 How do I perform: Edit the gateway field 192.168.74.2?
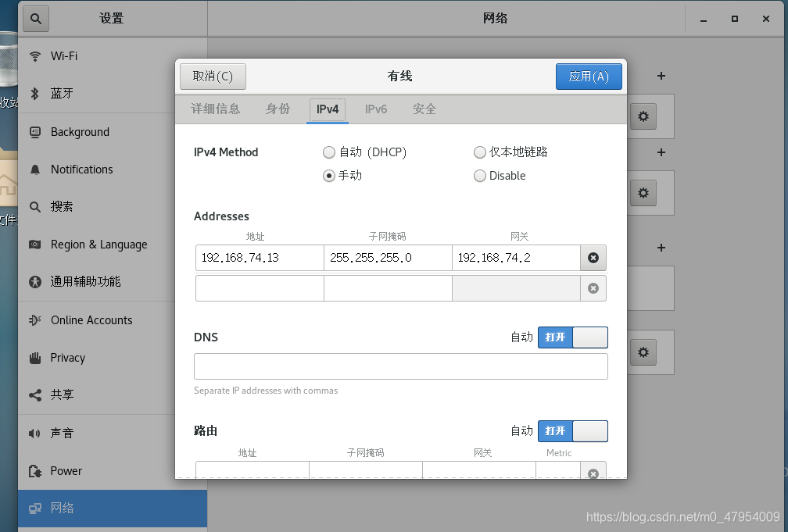(x=517, y=258)
